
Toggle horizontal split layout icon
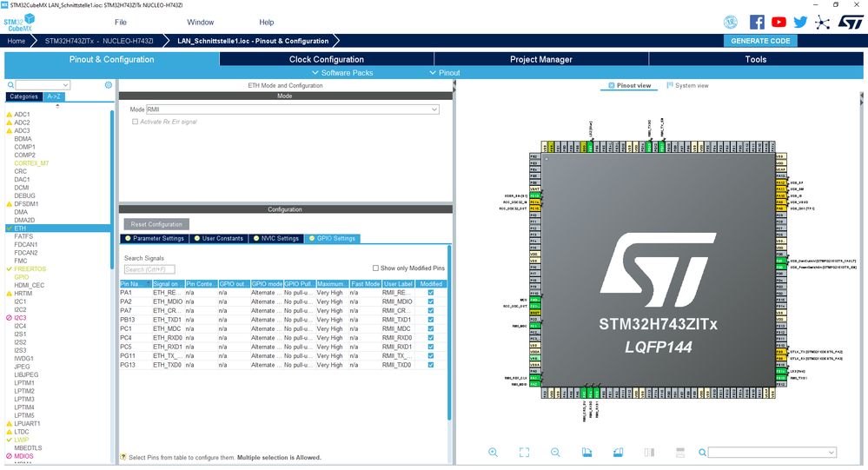680,453
